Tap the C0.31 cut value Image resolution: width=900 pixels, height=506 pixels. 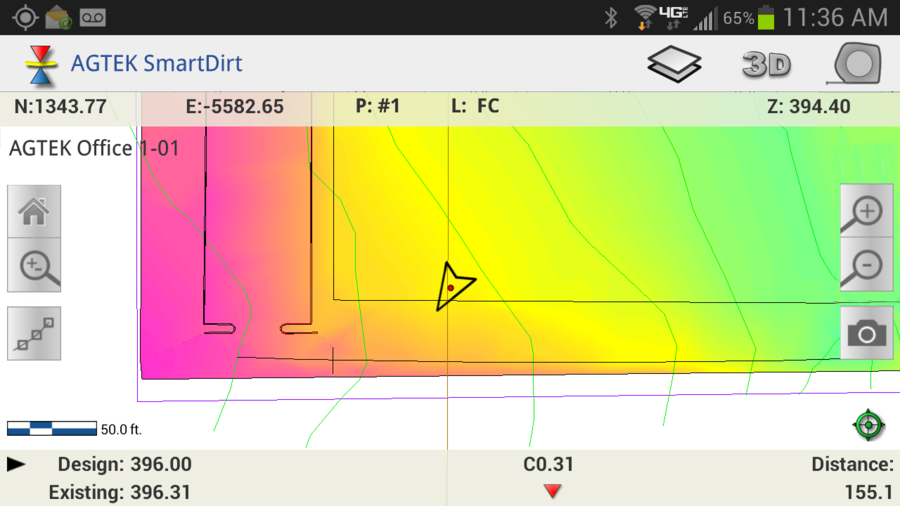pyautogui.click(x=548, y=465)
